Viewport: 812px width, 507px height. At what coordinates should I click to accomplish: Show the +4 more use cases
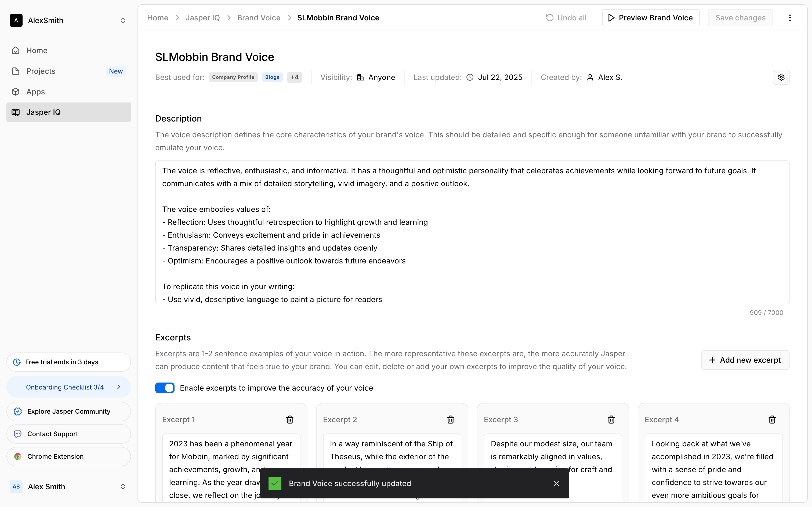pyautogui.click(x=294, y=78)
